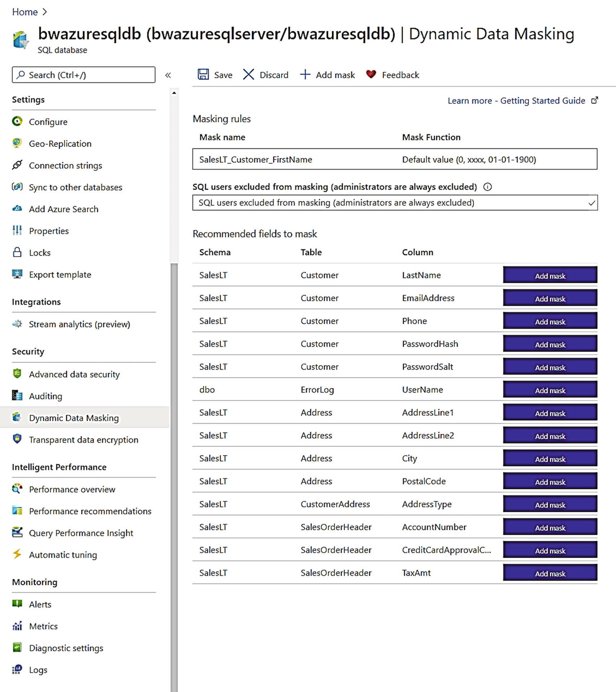Image resolution: width=616 pixels, height=692 pixels.
Task: Click the Stream analytics gear icon
Action: [x=17, y=324]
